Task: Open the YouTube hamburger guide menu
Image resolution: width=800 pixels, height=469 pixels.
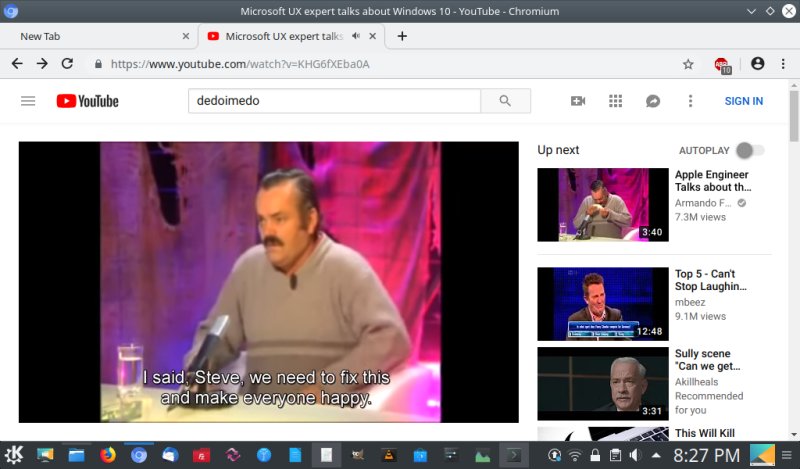Action: click(x=28, y=101)
